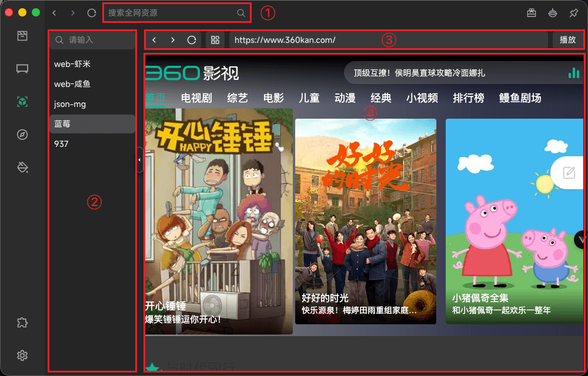588x376 pixels.
Task: Open the live TV sidebar icon
Action: [22, 69]
